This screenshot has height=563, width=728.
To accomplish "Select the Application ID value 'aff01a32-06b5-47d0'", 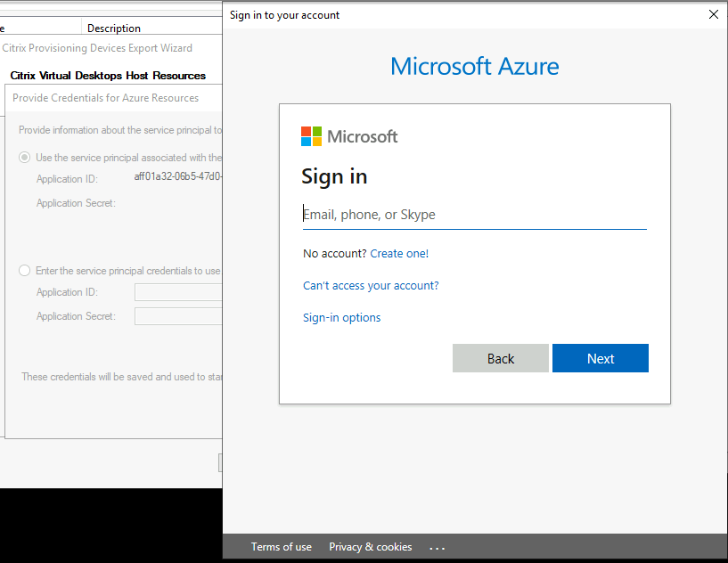I will click(x=176, y=177).
